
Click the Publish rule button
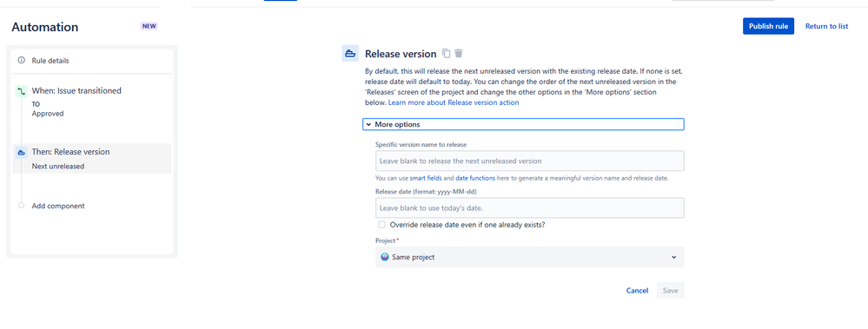tap(768, 26)
